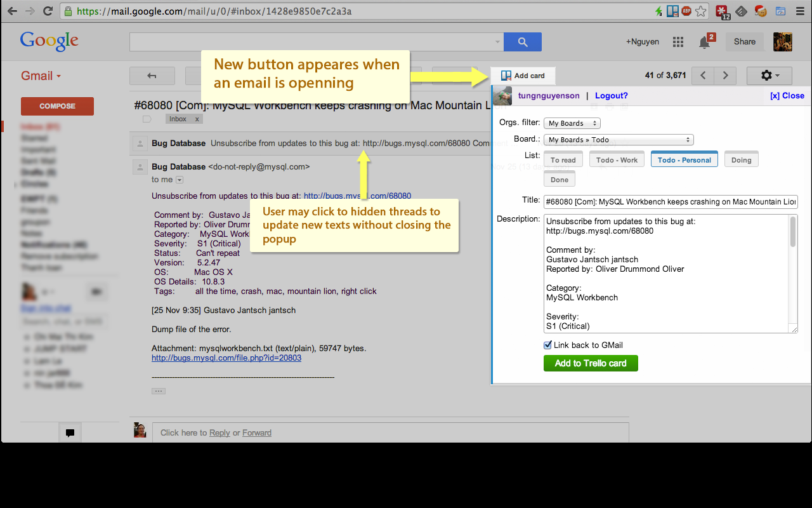The image size is (812, 508).
Task: Click the Feedly extension icon
Action: point(741,11)
